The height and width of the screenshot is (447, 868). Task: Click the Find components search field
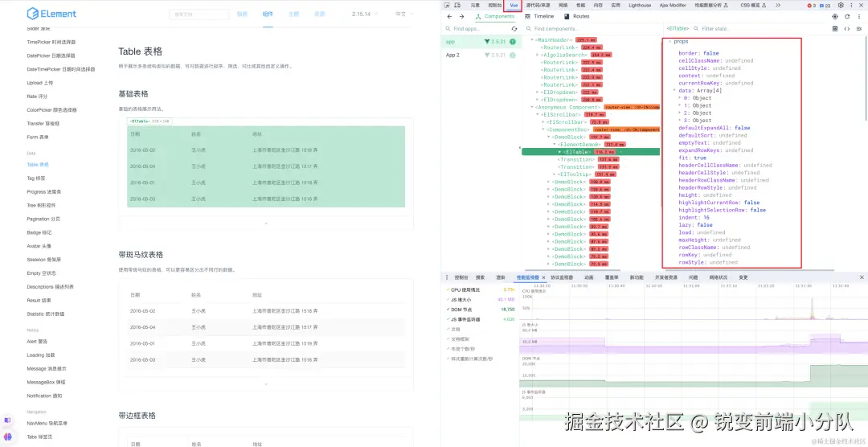point(595,29)
